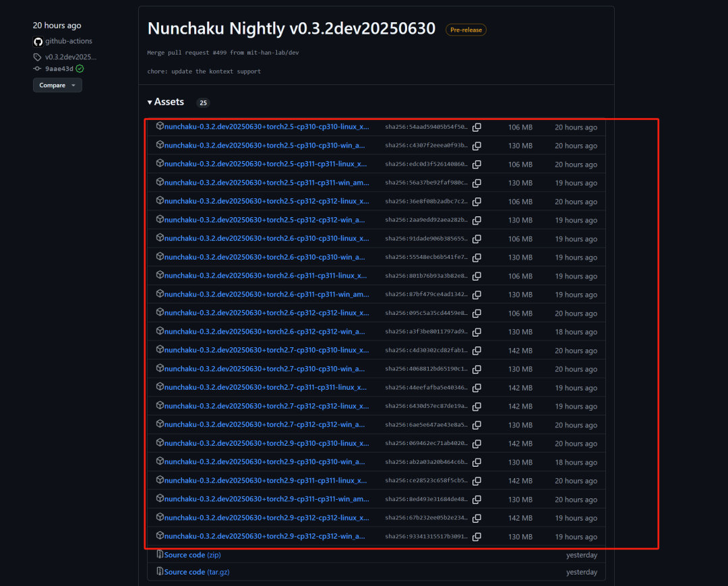728x586 pixels.
Task: Download the torch2.9-cp311-win_am wheel
Action: (x=266, y=499)
